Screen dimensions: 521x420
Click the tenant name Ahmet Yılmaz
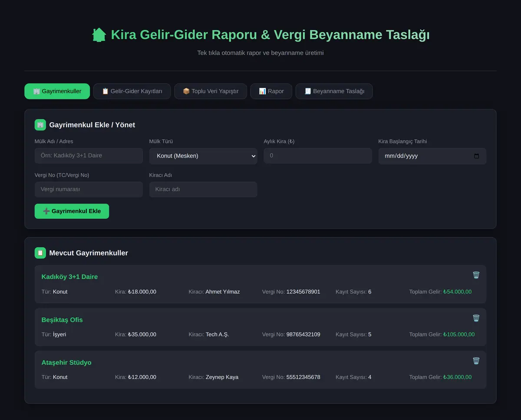(x=223, y=292)
